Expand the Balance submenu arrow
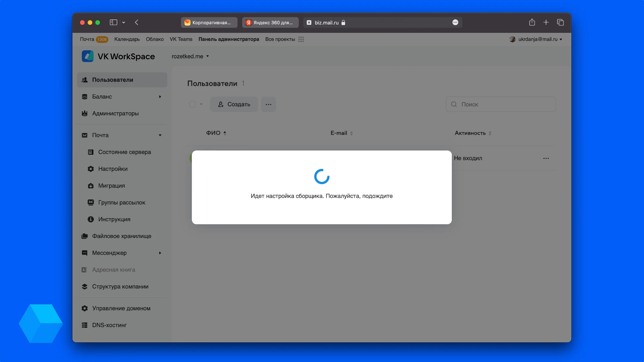The width and height of the screenshot is (644, 362). click(160, 97)
